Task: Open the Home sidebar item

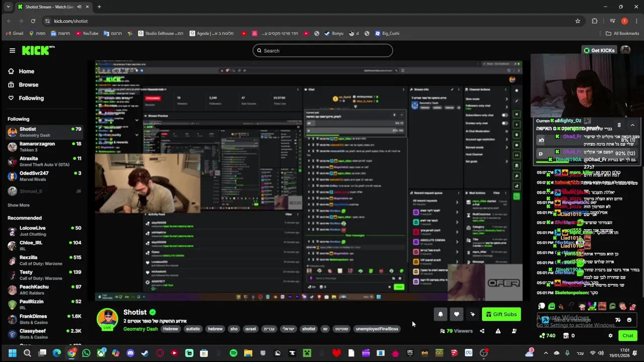Action: 26,71
